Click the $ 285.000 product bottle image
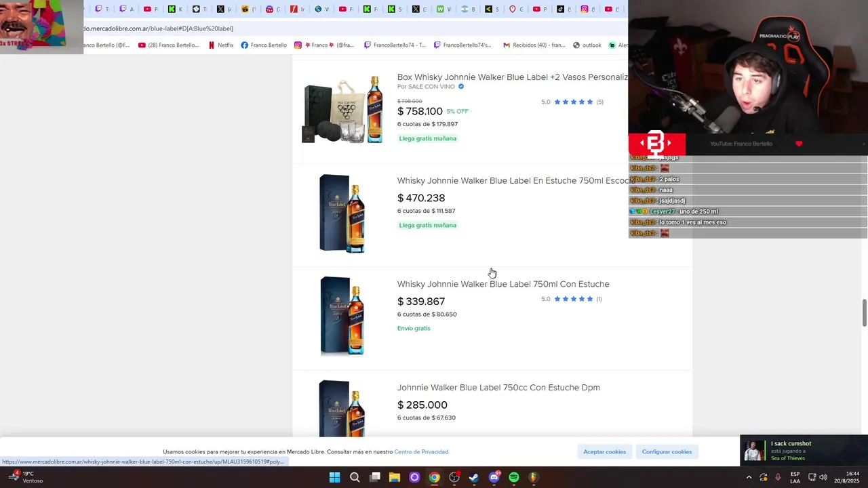 tap(342, 409)
